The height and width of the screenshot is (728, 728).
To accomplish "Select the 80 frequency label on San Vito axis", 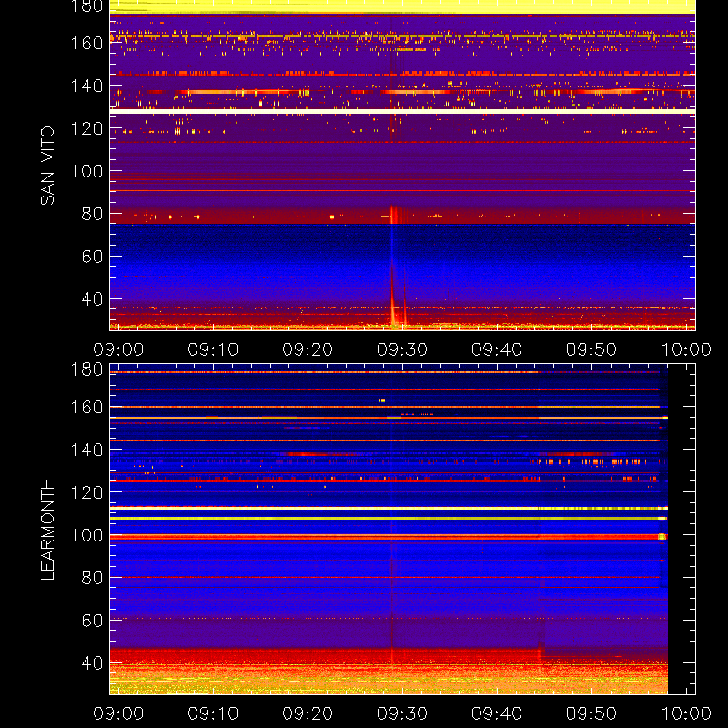I will tap(92, 214).
